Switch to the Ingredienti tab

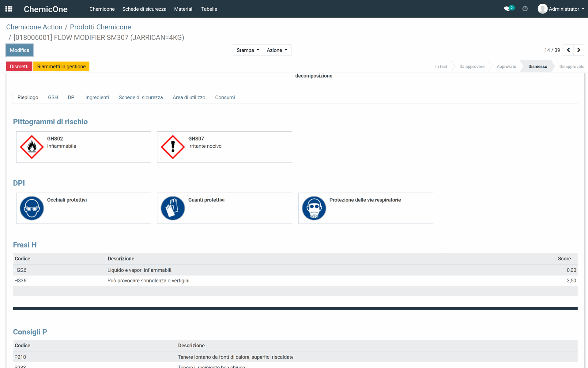pyautogui.click(x=97, y=97)
